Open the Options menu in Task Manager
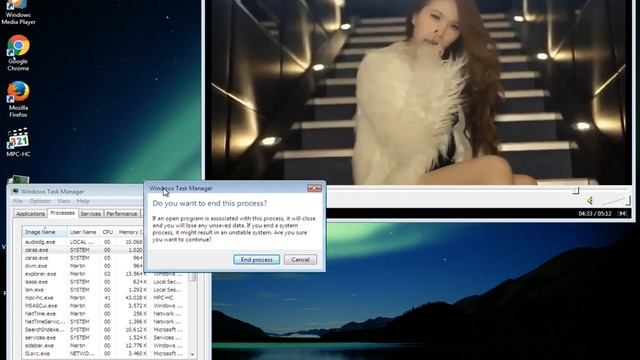This screenshot has width=640, height=360. [x=40, y=201]
